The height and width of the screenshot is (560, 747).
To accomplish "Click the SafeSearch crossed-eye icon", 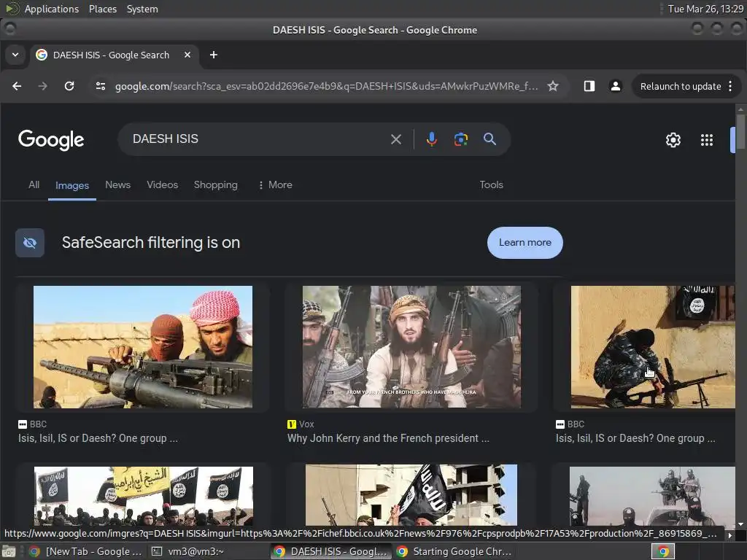I will 29,243.
